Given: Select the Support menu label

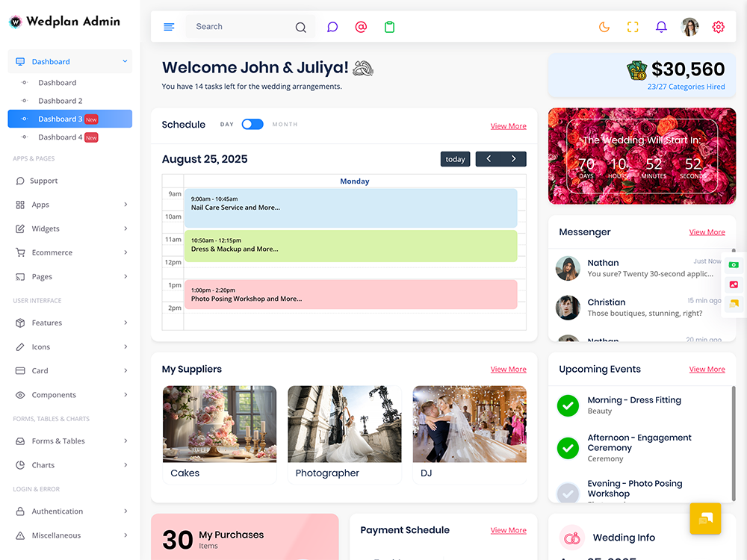Looking at the screenshot, I should coord(44,181).
